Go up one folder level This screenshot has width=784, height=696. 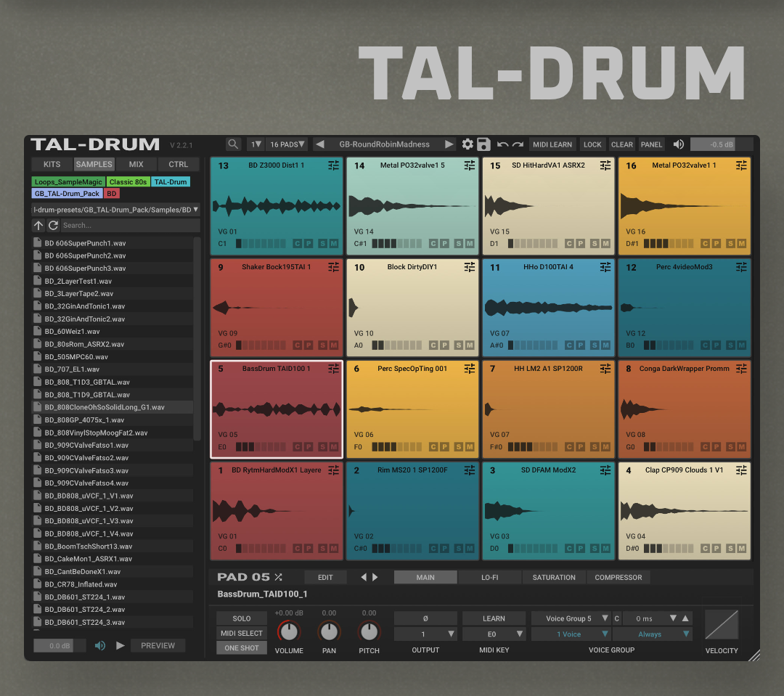(38, 226)
